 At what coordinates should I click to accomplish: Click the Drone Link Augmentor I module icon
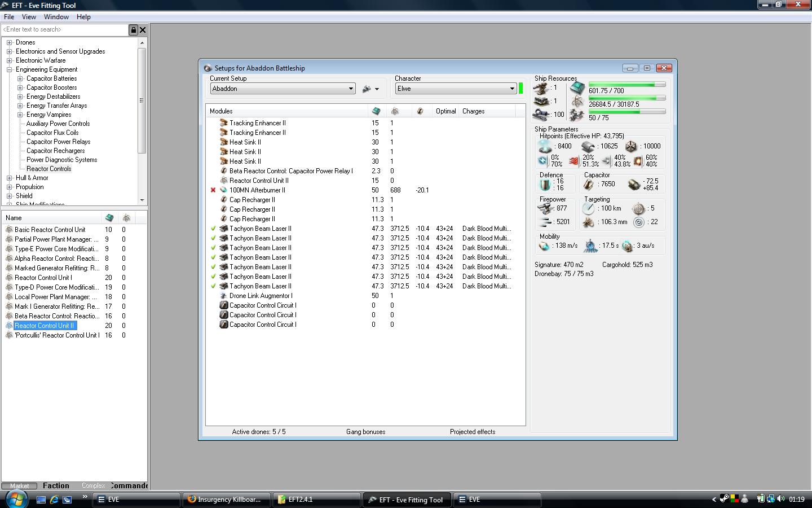click(223, 296)
